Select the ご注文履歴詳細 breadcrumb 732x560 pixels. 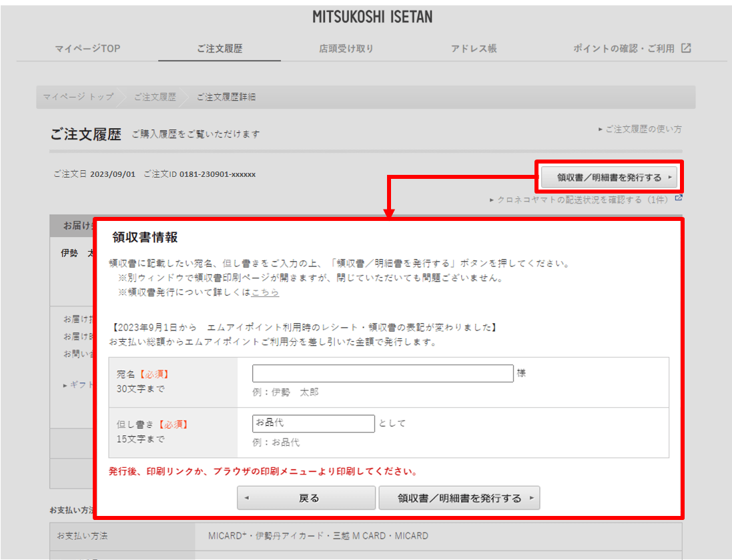tap(226, 97)
